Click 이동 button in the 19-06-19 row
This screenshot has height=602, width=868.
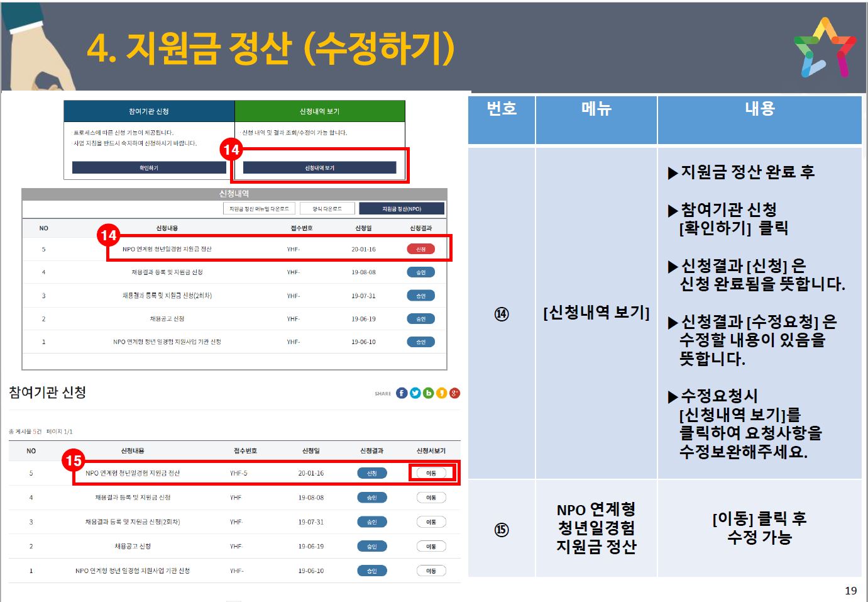click(x=431, y=547)
